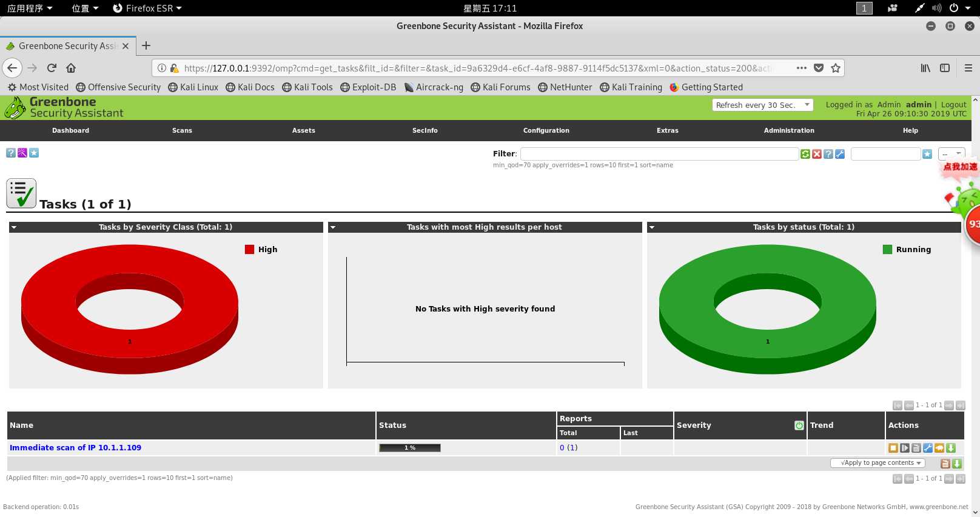Viewport: 980px width, 517px height.
Task: Reset filter with red X icon
Action: (x=817, y=154)
